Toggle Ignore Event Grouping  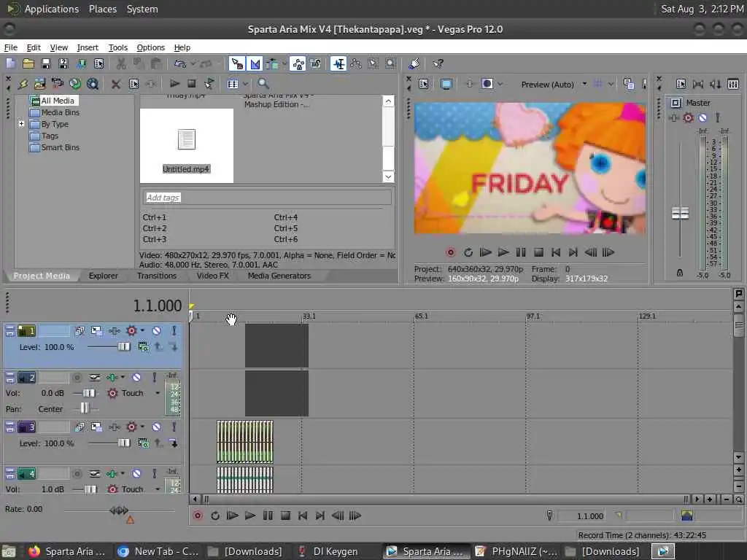click(x=316, y=63)
